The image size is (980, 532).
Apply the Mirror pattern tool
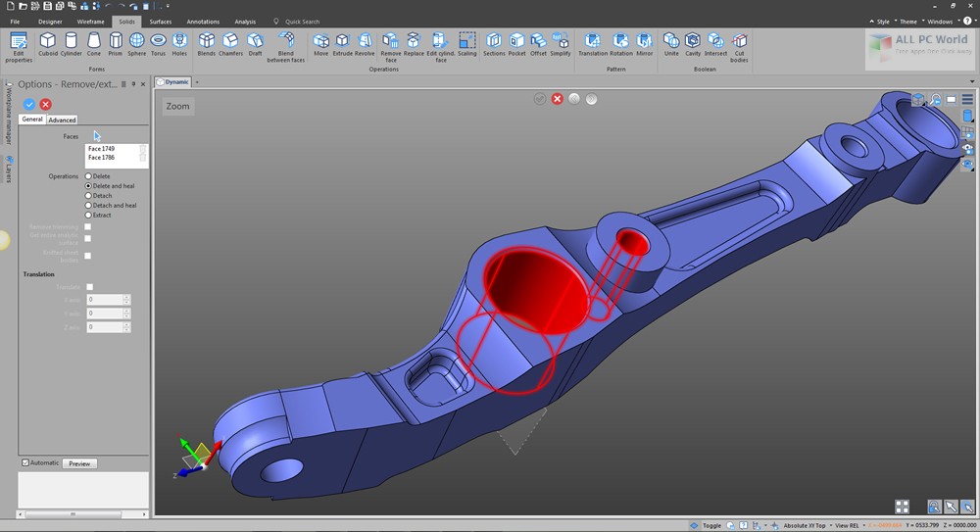click(x=644, y=44)
